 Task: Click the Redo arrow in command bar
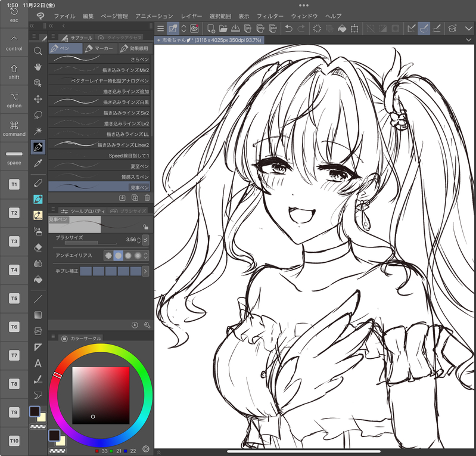tap(301, 29)
